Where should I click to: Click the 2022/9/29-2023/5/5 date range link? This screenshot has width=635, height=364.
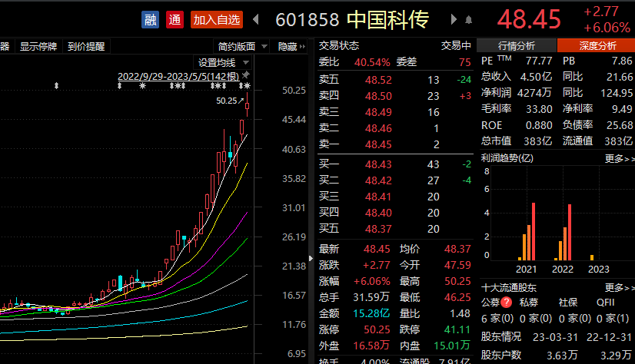(178, 76)
